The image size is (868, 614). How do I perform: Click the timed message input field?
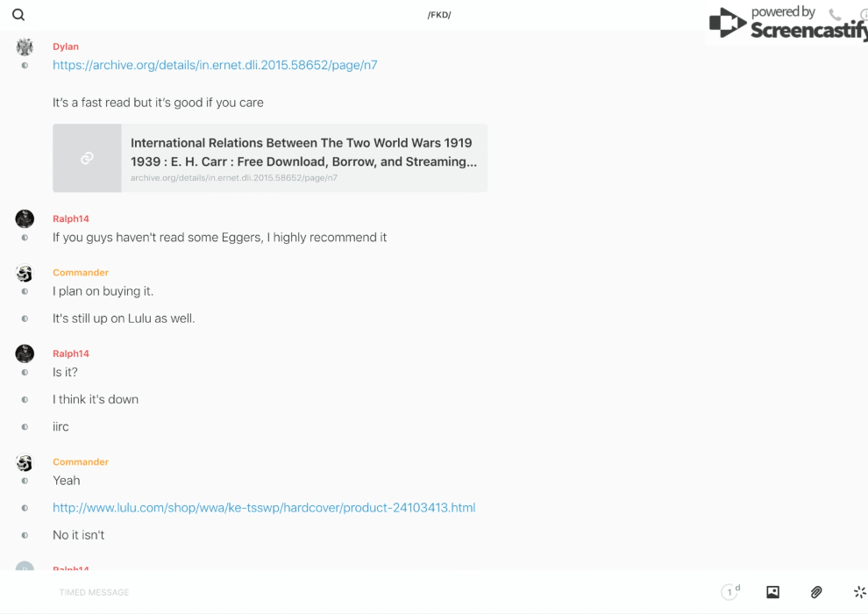pyautogui.click(x=351, y=592)
